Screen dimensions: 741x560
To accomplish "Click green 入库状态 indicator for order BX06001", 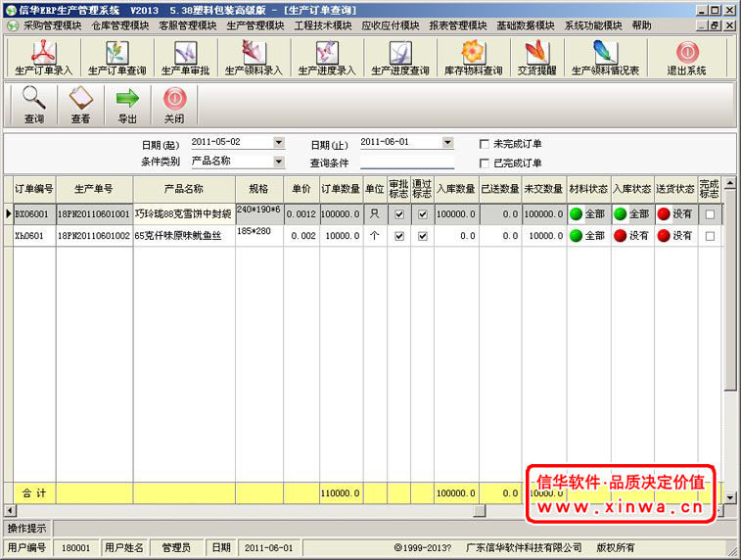I will (x=620, y=214).
